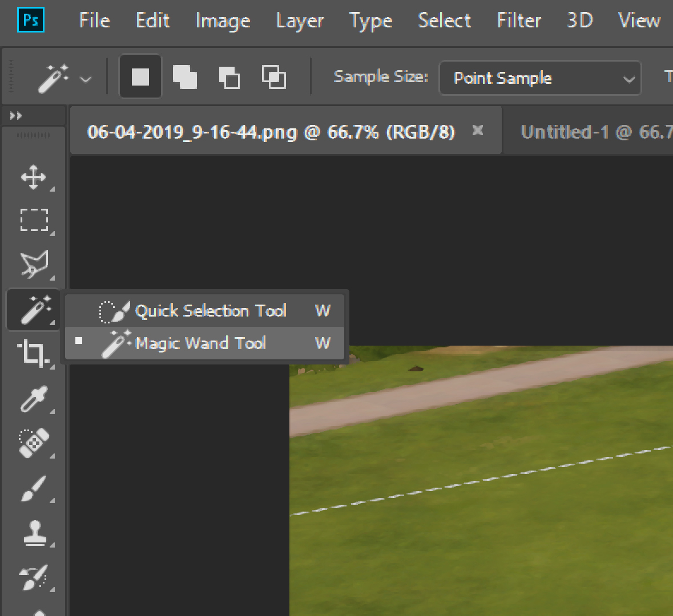
Task: Select the Spot Healing Brush tool
Action: (34, 443)
